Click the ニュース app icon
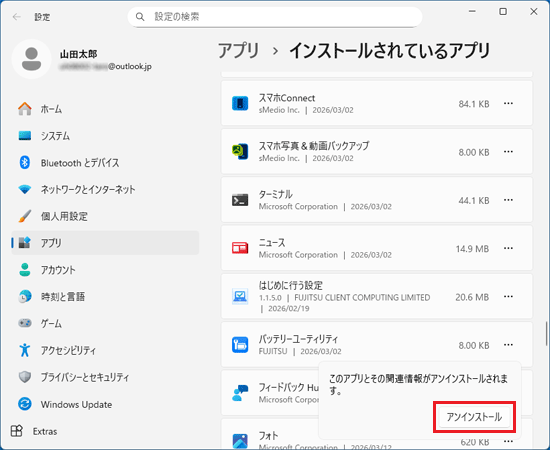 [x=240, y=248]
